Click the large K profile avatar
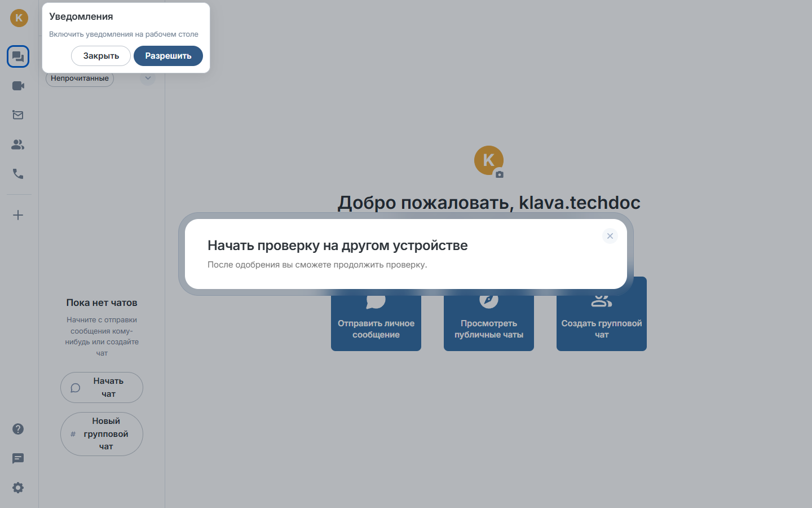 click(488, 160)
